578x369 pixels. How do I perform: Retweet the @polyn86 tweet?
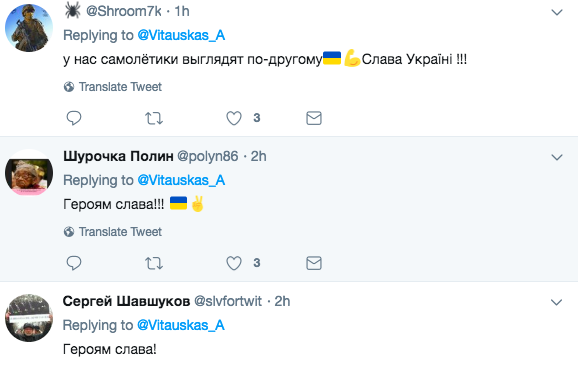click(154, 263)
